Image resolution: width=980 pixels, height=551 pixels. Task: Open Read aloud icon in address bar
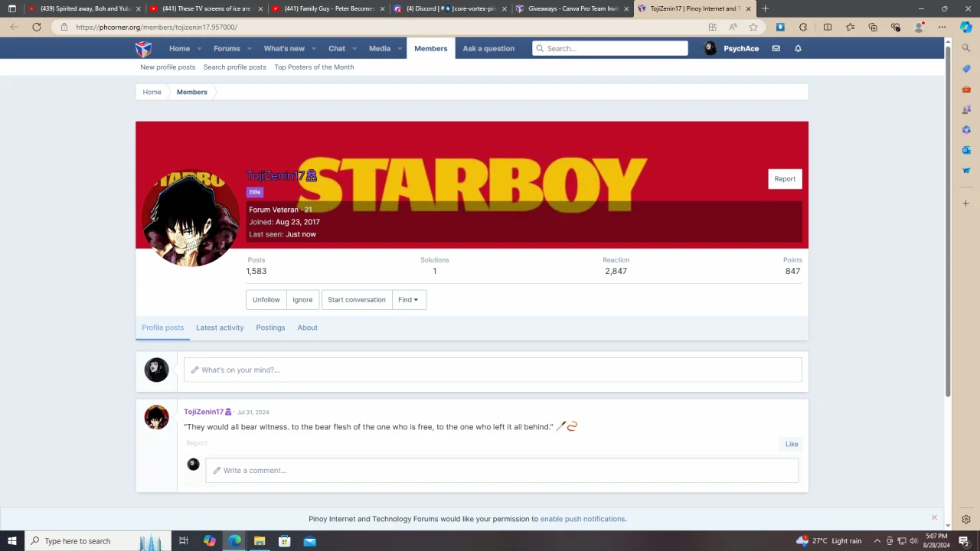[x=733, y=27]
